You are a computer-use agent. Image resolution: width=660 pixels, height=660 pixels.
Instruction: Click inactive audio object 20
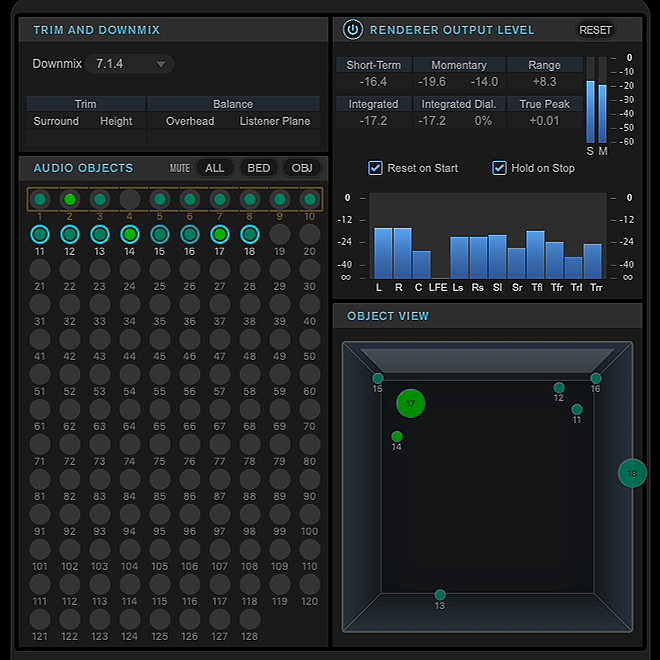click(x=310, y=234)
